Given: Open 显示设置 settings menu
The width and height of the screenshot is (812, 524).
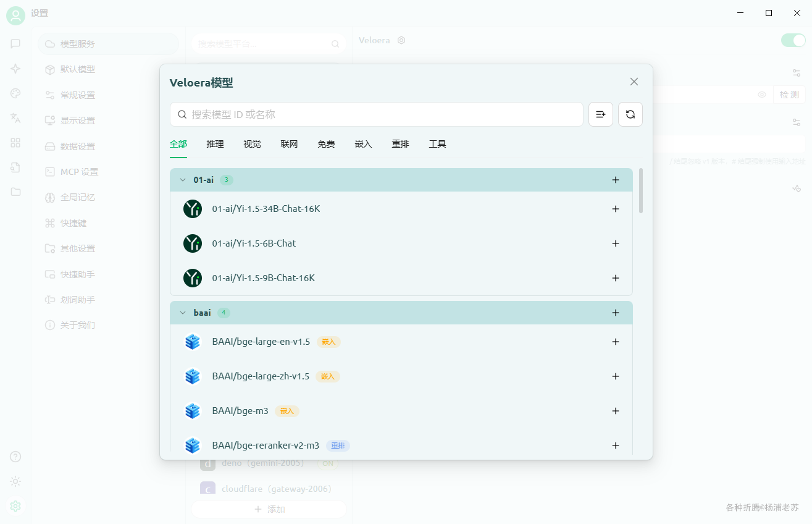Looking at the screenshot, I should coord(109,120).
